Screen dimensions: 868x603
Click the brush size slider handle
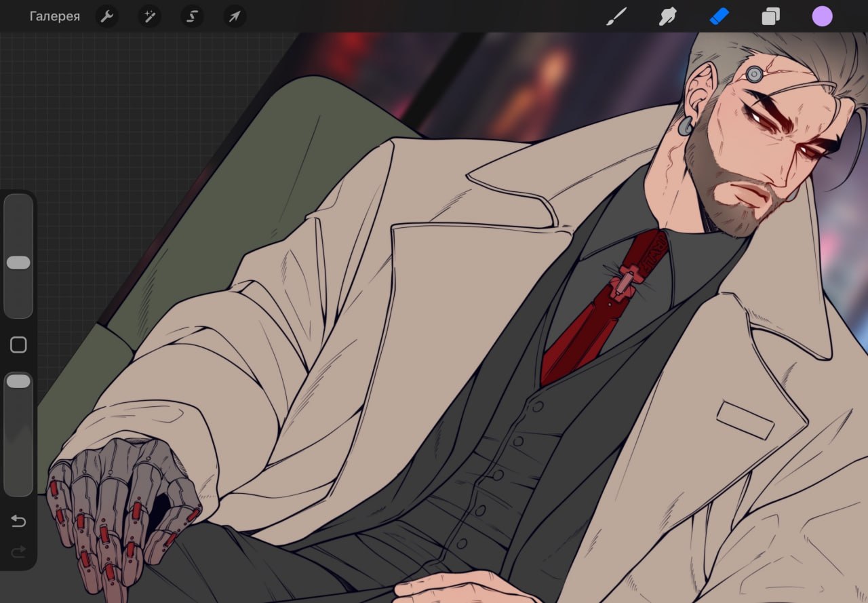(18, 262)
